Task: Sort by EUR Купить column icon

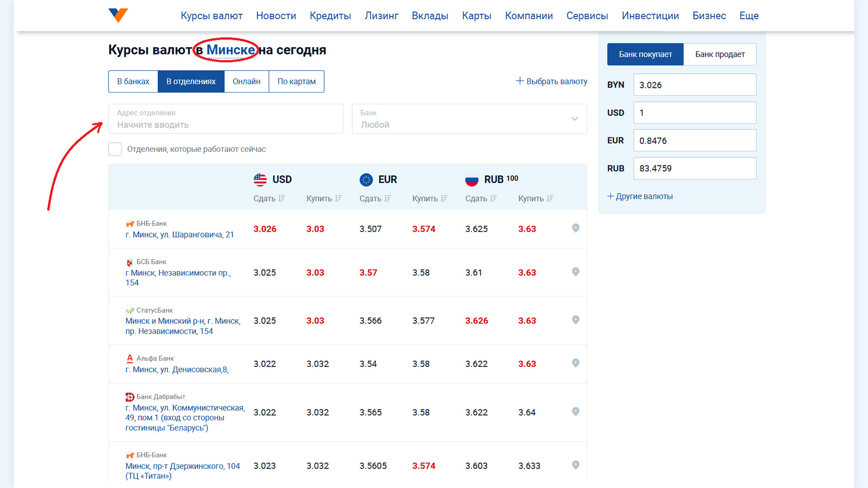Action: point(444,198)
